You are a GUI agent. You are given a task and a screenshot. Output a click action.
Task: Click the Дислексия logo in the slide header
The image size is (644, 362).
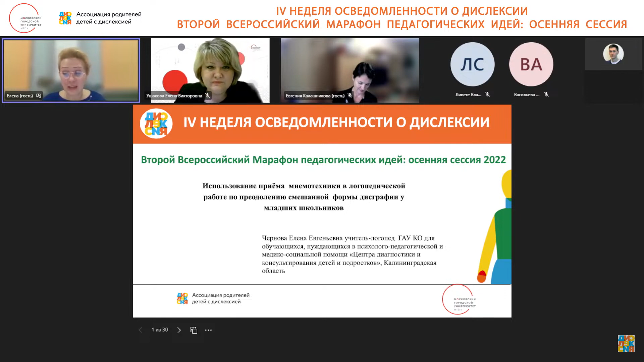point(156,124)
